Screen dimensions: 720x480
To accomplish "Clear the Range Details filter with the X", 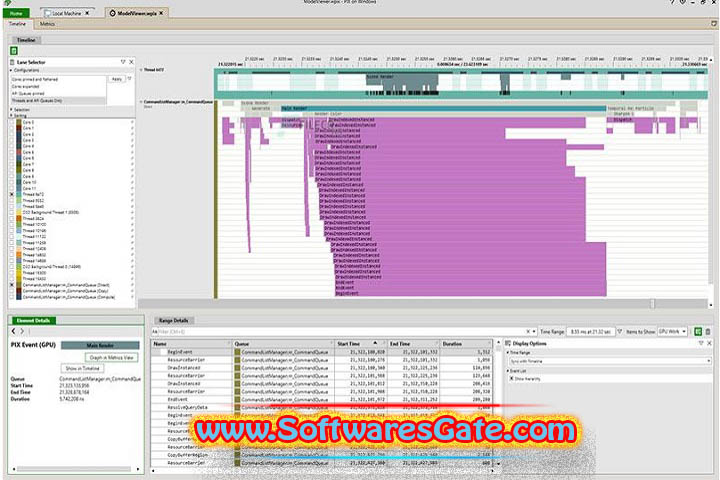I will click(528, 331).
